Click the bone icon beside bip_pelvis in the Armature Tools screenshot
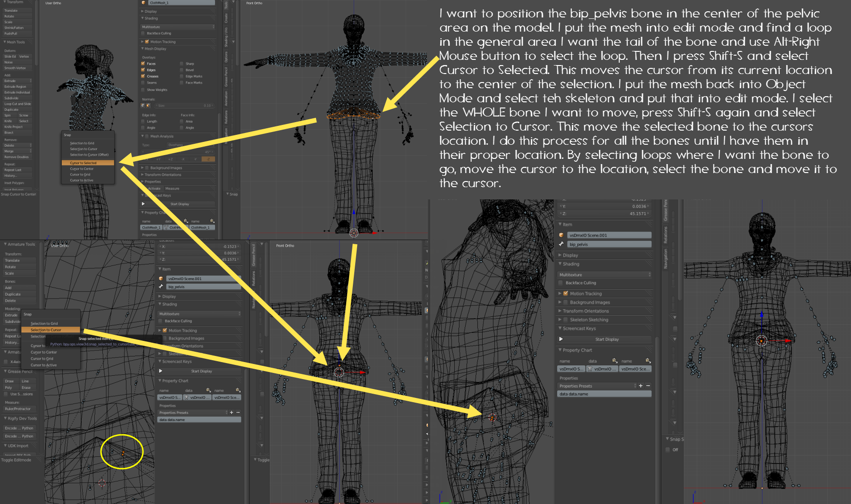The width and height of the screenshot is (851, 504). 161,287
